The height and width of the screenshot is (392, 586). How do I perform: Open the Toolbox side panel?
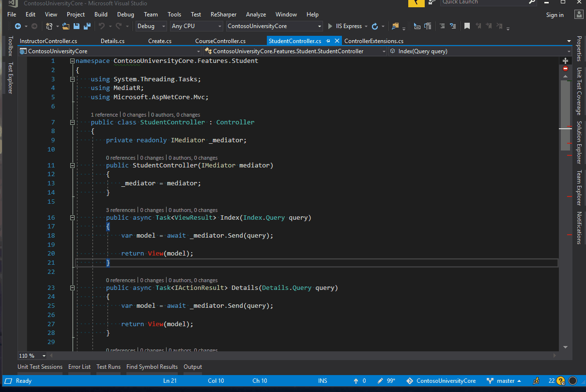[10, 46]
